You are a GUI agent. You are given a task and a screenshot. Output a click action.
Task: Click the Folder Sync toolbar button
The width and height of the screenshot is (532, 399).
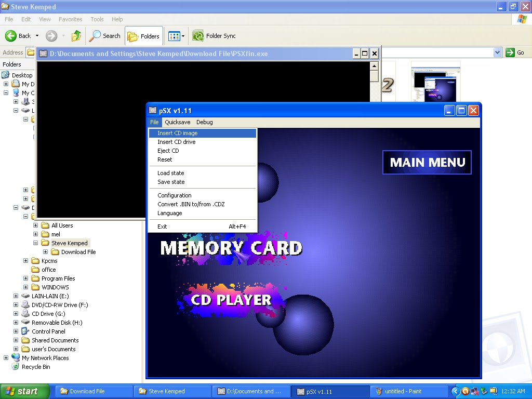[x=214, y=36]
